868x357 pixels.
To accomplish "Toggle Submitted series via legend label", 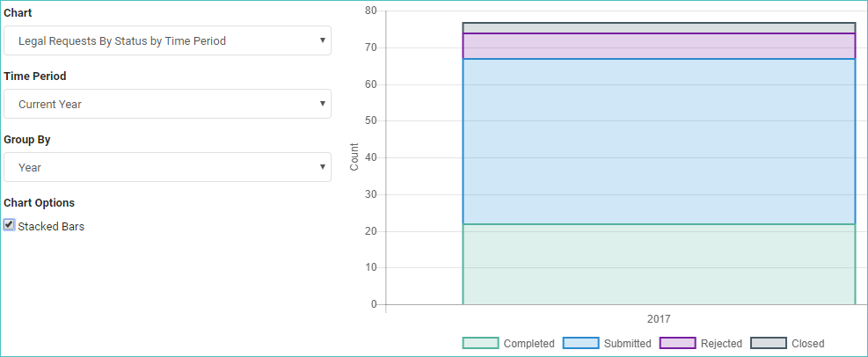I will click(627, 344).
